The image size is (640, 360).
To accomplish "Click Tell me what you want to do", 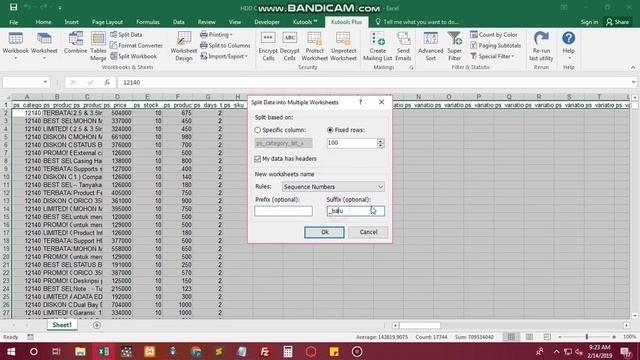I will pyautogui.click(x=417, y=22).
